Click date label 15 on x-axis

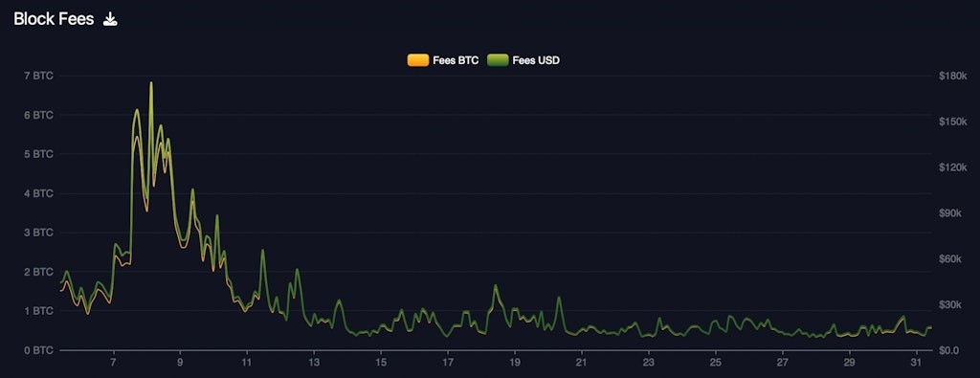point(381,363)
